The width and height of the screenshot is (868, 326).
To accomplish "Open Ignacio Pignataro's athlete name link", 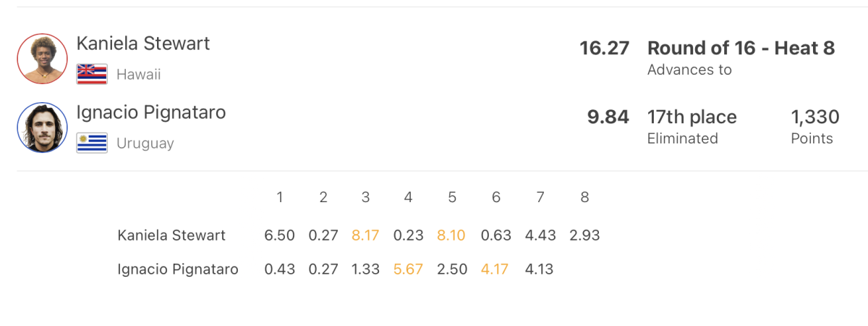I will [151, 112].
